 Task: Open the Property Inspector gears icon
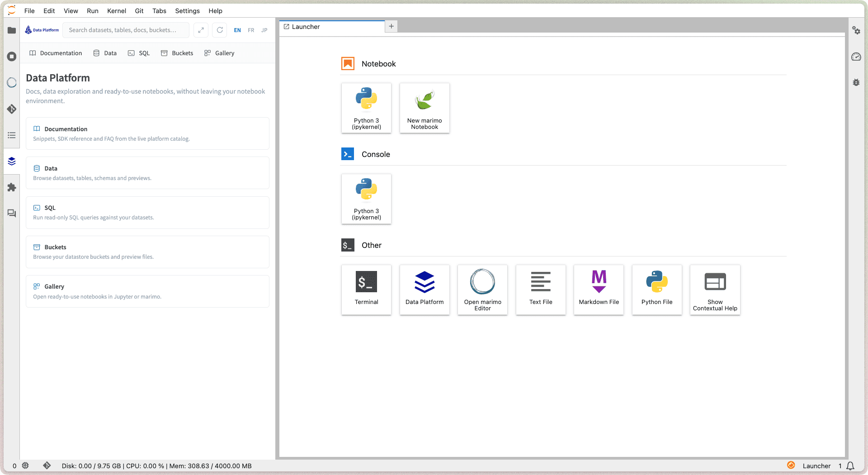[x=856, y=30]
